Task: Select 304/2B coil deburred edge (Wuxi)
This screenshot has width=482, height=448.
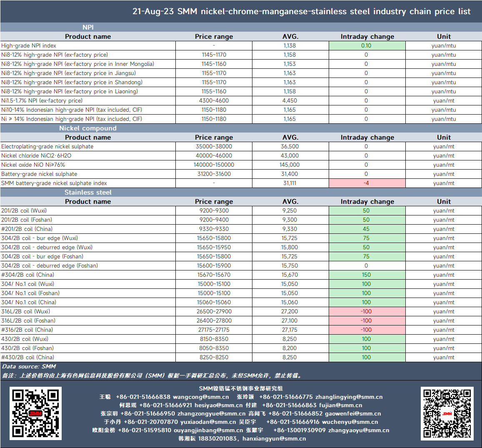Action: (x=47, y=247)
